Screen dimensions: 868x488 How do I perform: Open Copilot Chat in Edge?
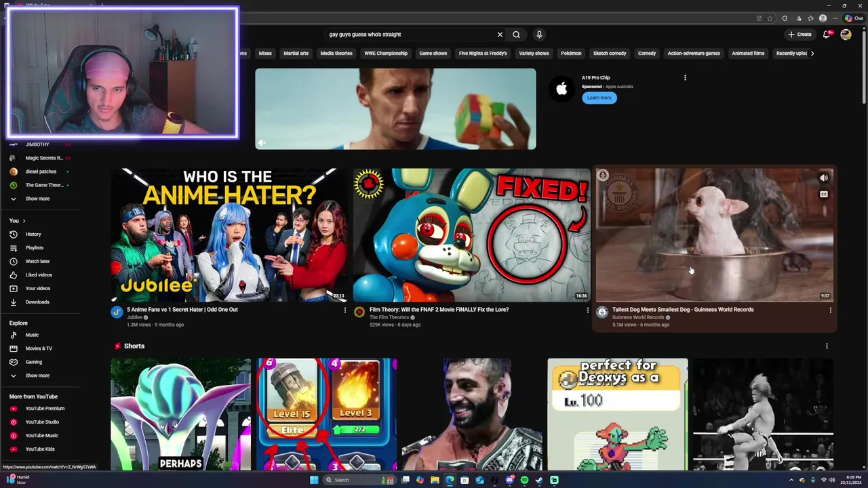tap(853, 18)
